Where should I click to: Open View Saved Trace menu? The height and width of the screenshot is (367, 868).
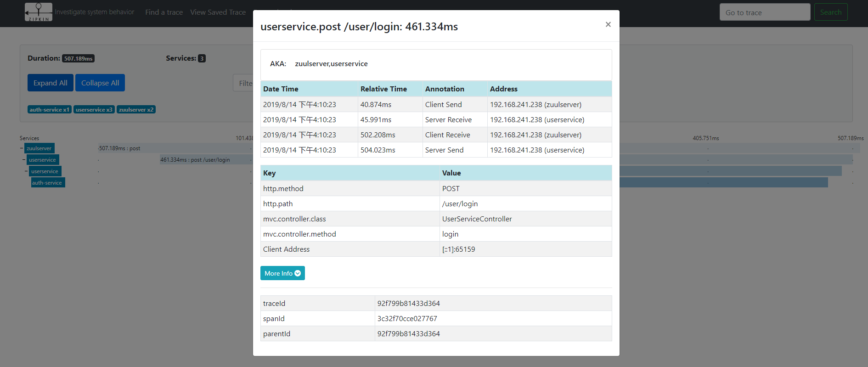click(218, 12)
